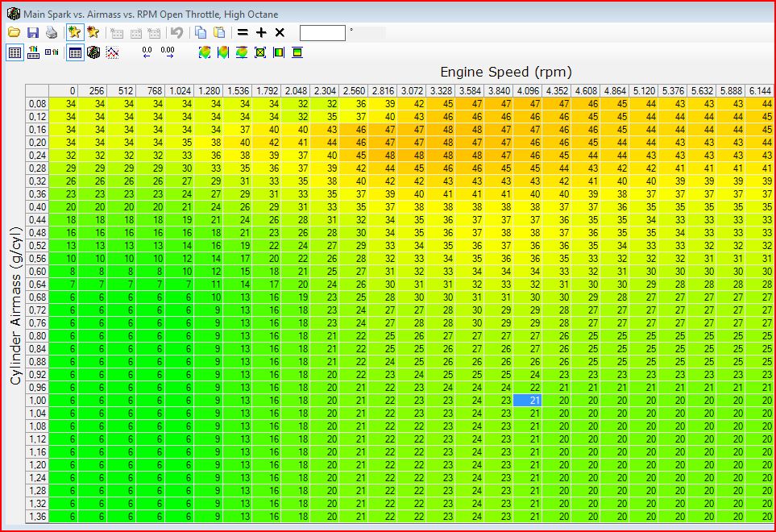Select the 0,08 airmass row header
The width and height of the screenshot is (776, 532).
tap(37, 104)
